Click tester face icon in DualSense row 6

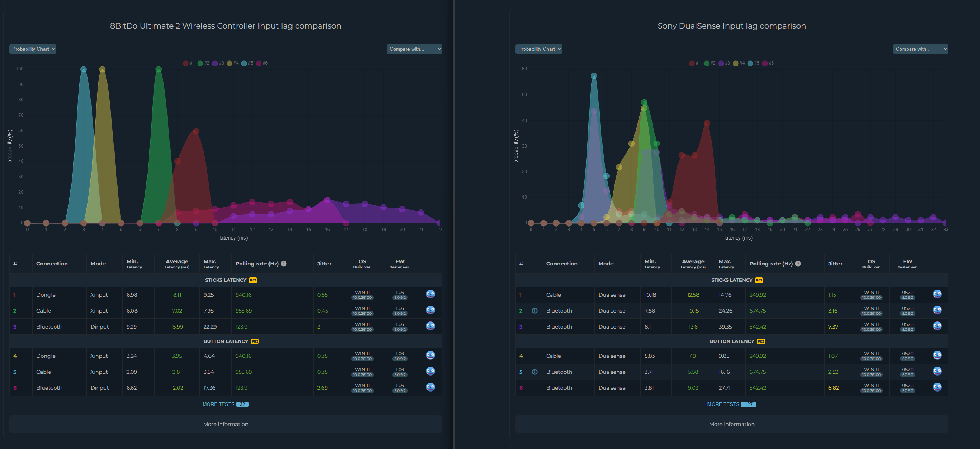pyautogui.click(x=937, y=387)
